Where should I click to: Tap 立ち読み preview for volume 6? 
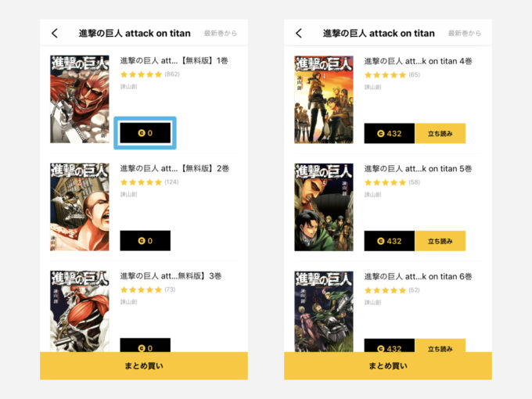440,345
